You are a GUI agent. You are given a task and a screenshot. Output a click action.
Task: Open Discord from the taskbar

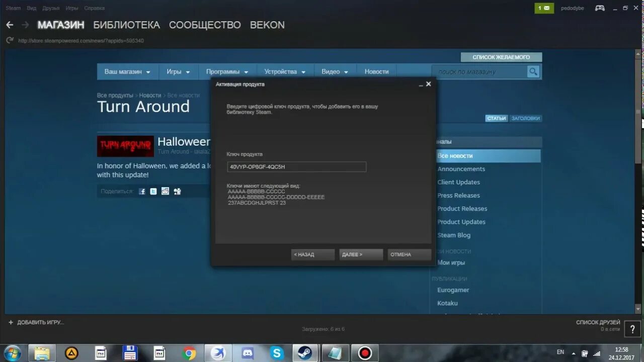click(x=248, y=353)
